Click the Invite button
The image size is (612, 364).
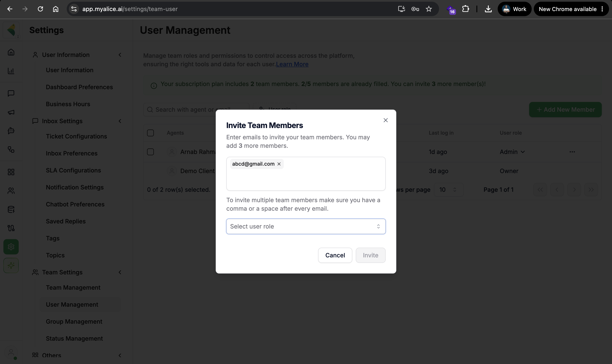point(371,255)
